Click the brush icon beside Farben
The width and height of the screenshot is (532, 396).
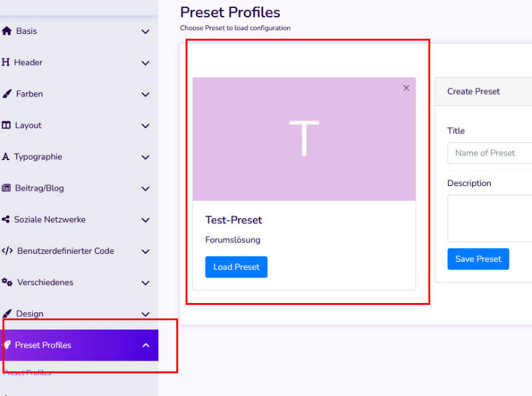[x=7, y=94]
